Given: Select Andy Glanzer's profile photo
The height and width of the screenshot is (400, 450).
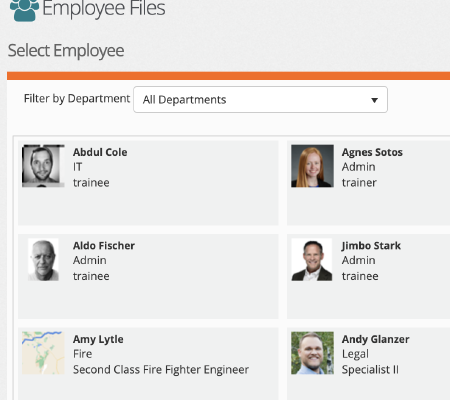Looking at the screenshot, I should [x=312, y=353].
